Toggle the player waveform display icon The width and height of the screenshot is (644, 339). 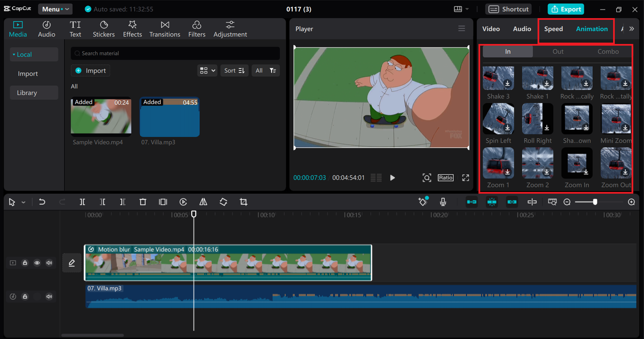376,178
